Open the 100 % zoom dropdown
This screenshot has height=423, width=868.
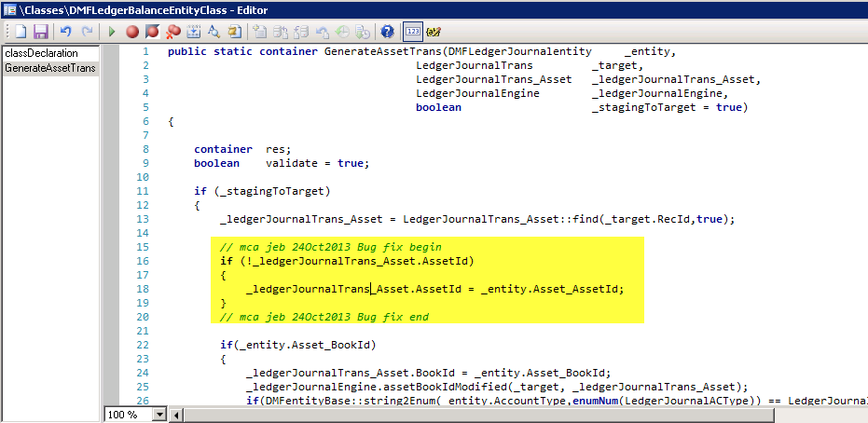[x=158, y=414]
